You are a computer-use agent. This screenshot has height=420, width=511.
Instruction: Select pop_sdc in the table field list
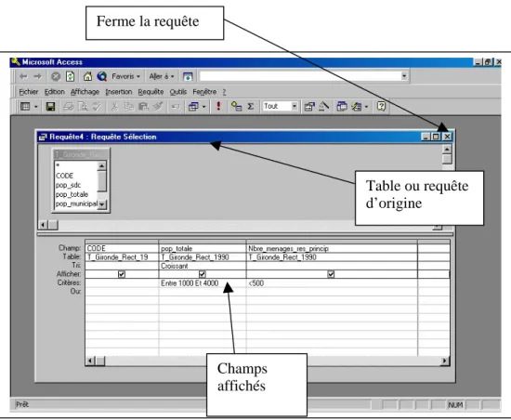68,185
